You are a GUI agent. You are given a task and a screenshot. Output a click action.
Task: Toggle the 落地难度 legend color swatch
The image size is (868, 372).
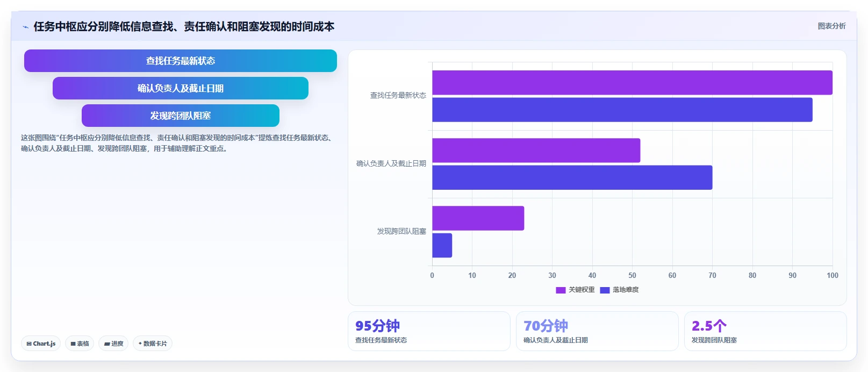[x=605, y=290]
